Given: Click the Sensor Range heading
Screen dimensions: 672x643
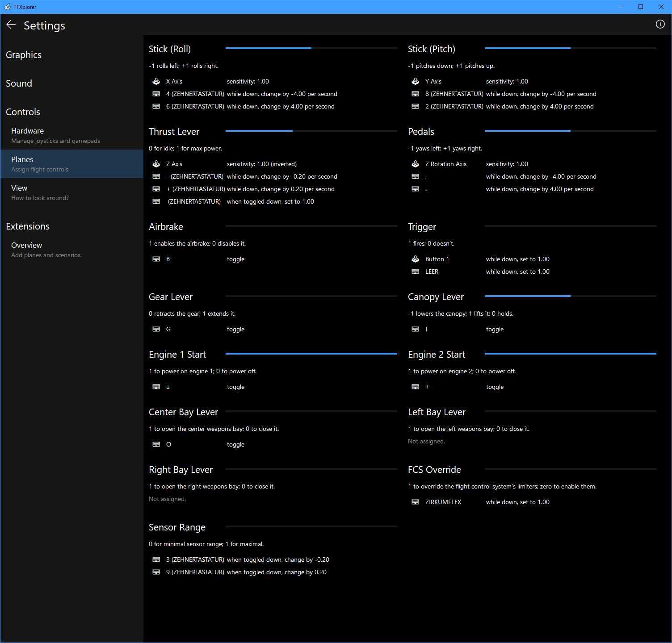Looking at the screenshot, I should 177,527.
